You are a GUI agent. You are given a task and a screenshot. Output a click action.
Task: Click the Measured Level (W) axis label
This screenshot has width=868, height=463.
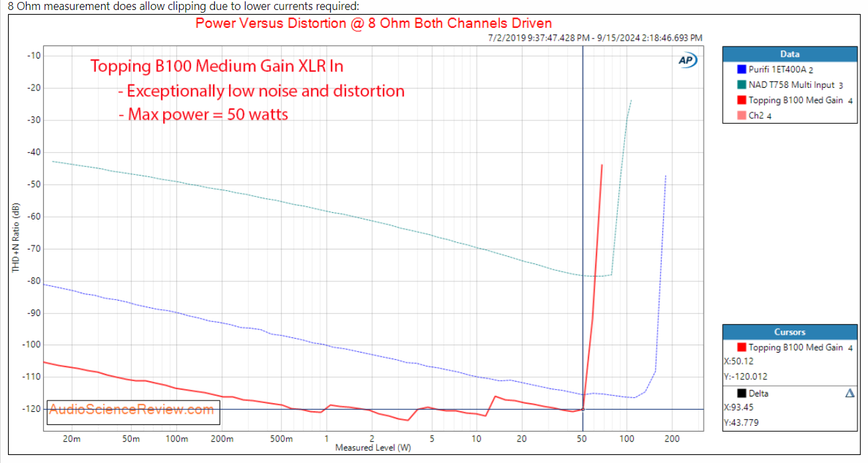(373, 448)
